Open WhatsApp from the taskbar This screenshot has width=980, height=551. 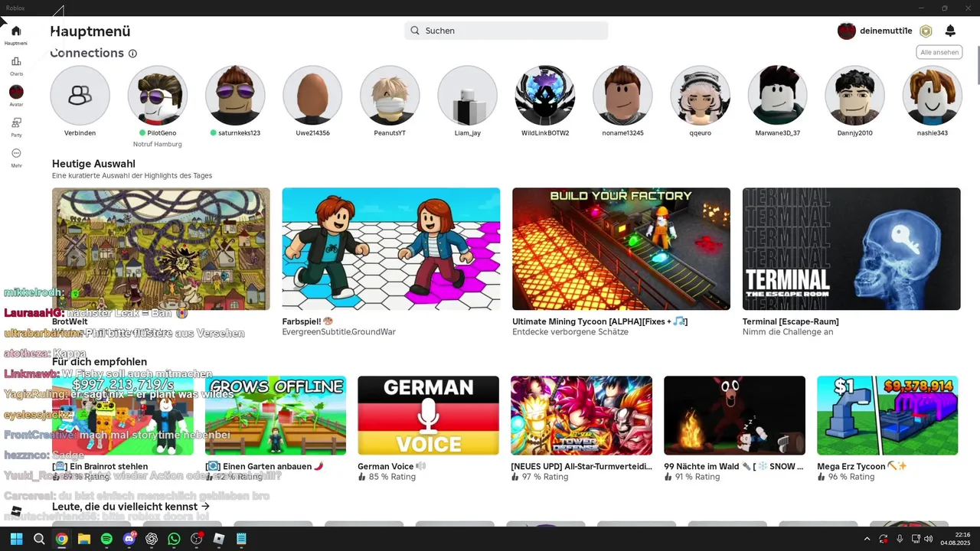coord(174,539)
